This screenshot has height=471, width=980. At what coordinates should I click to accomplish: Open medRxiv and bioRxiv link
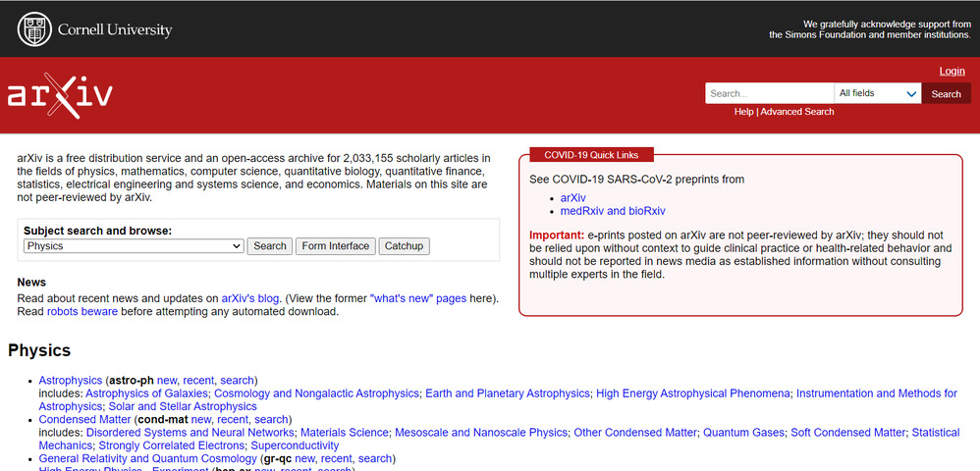(612, 211)
